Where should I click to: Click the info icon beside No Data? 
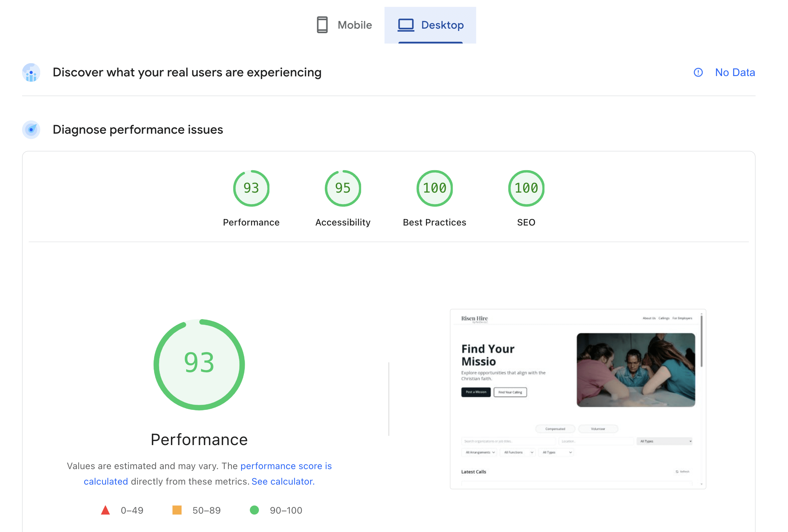click(x=698, y=72)
